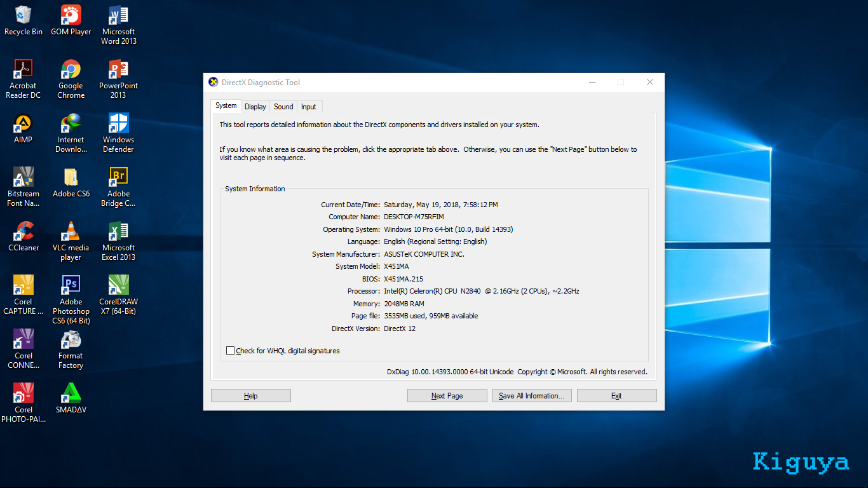Switch to the Display tab

[x=255, y=107]
